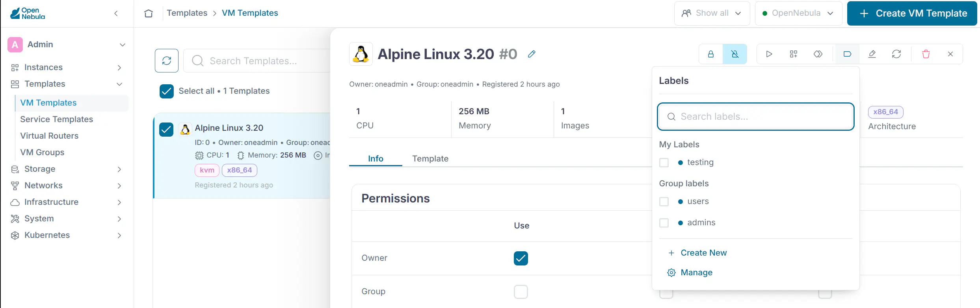
Task: Expand the Infrastructure section
Action: pyautogui.click(x=119, y=202)
